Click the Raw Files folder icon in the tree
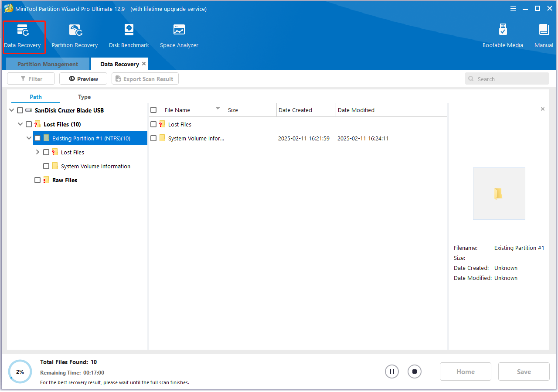This screenshot has height=392, width=558. [46, 180]
